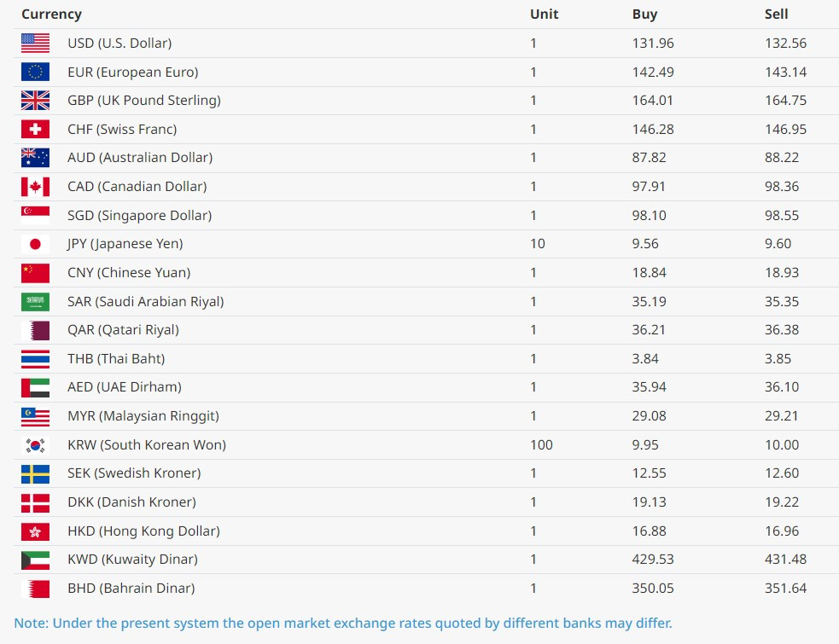Click the Swedish flag icon
Viewport: 839px width, 644px height.
click(x=35, y=474)
